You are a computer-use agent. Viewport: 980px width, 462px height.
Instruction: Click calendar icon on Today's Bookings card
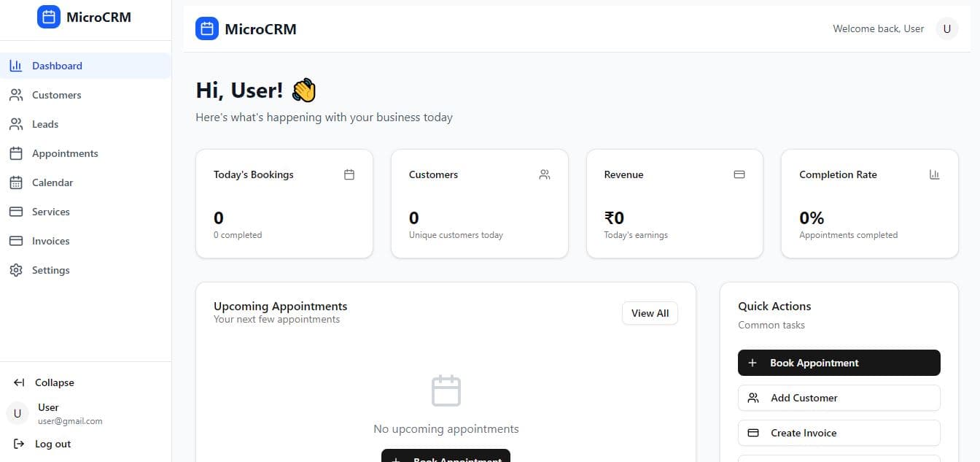coord(349,174)
